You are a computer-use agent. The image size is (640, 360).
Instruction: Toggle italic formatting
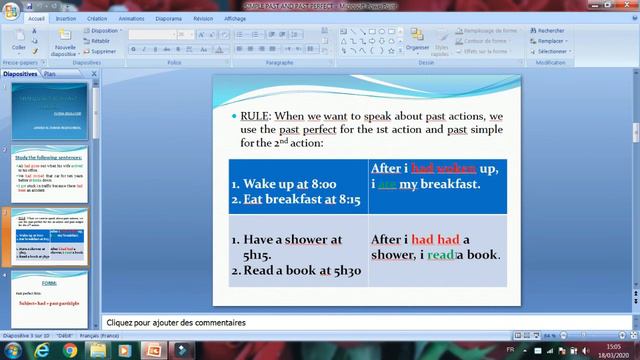(144, 49)
